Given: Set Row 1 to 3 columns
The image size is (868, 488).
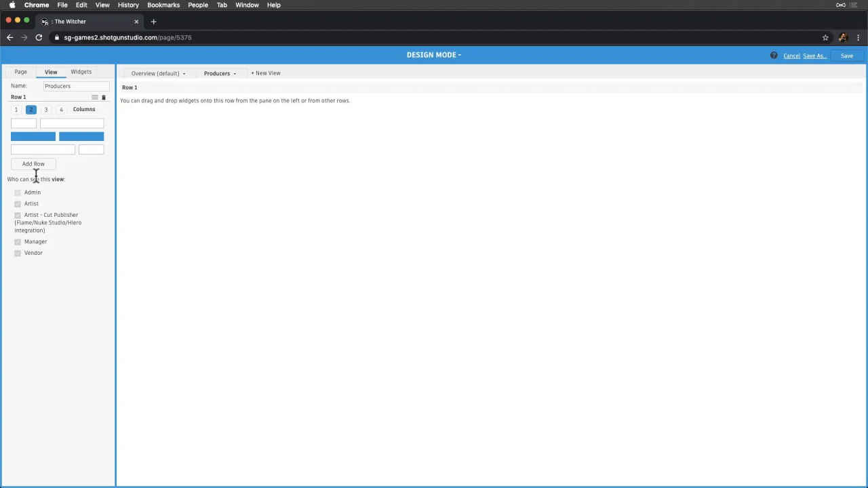Looking at the screenshot, I should (x=46, y=110).
